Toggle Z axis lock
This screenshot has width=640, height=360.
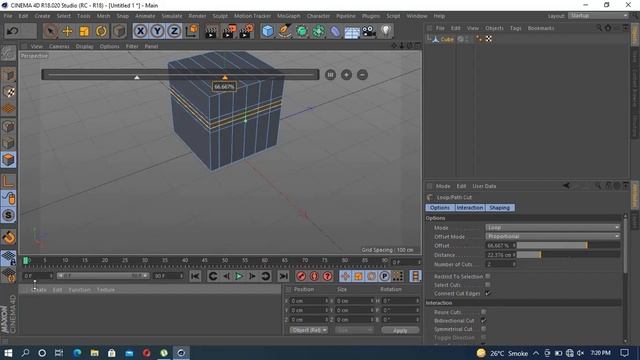[x=174, y=31]
